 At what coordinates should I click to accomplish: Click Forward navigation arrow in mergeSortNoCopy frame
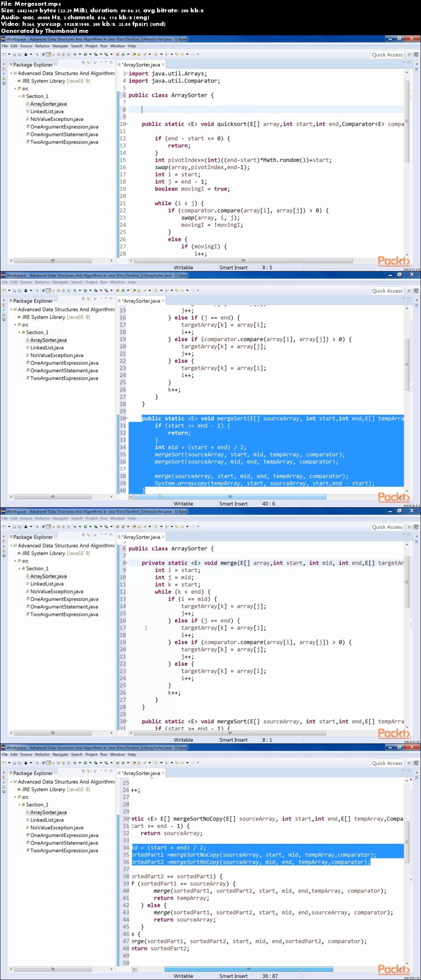click(192, 763)
